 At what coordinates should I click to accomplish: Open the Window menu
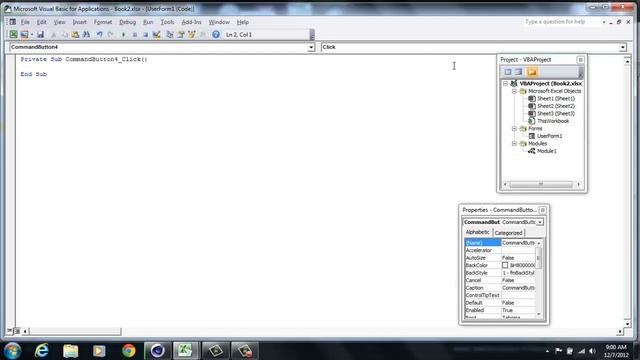tap(219, 22)
